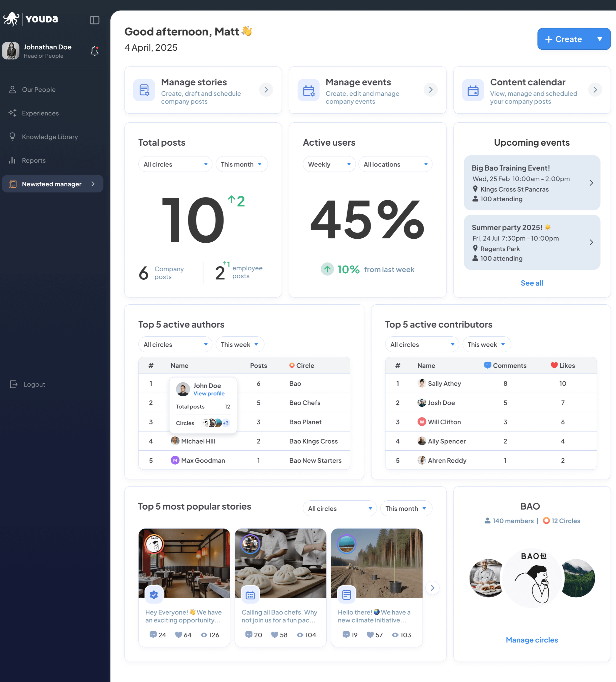
Task: Open the Active users Weekly dropdown
Action: coord(329,164)
